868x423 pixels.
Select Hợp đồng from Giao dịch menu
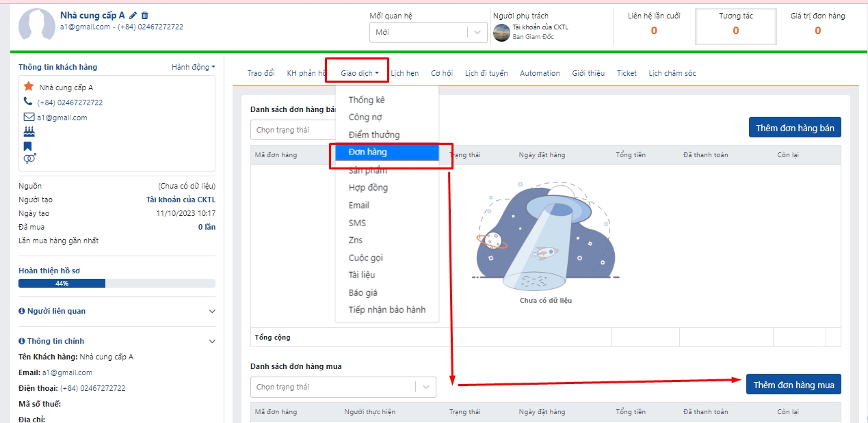click(x=367, y=187)
